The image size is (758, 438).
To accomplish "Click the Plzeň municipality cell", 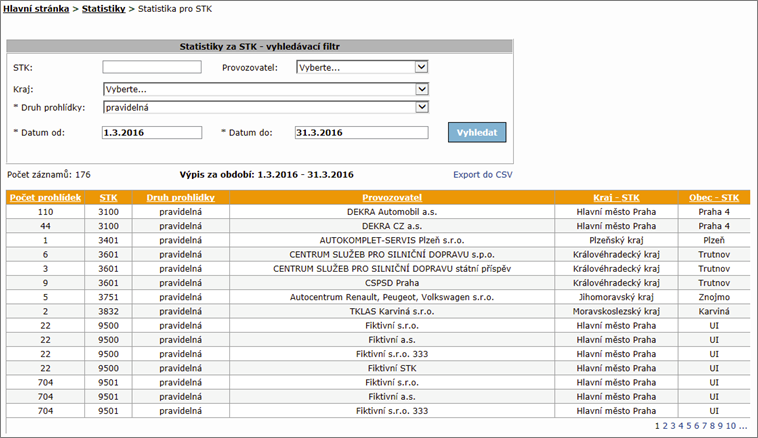I will (714, 240).
